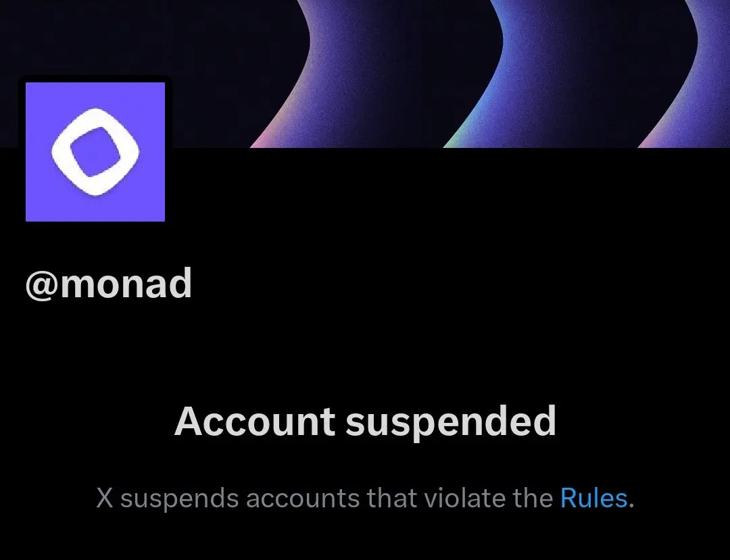730x560 pixels.
Task: Click the white diamond logo in avatar
Action: (95, 151)
